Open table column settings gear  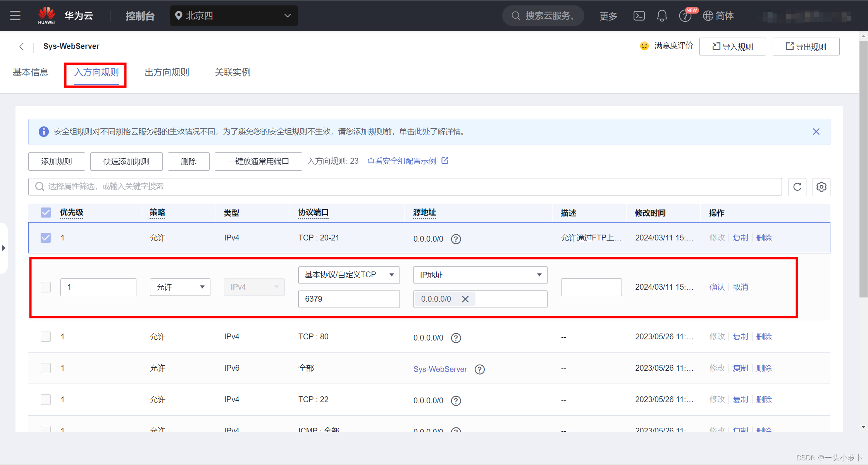821,187
